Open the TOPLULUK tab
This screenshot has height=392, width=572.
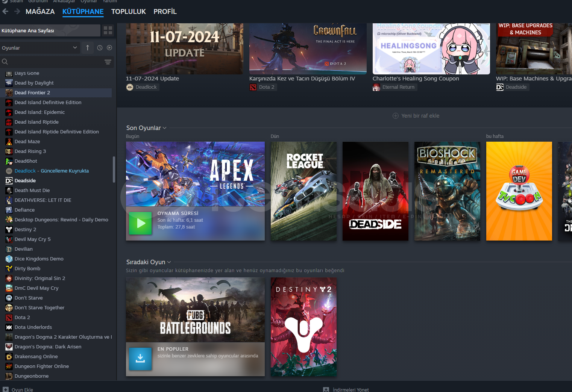pos(129,12)
